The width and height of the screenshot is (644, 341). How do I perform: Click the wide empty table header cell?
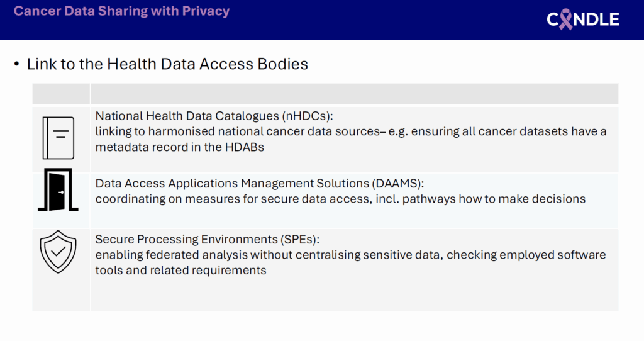tap(354, 94)
